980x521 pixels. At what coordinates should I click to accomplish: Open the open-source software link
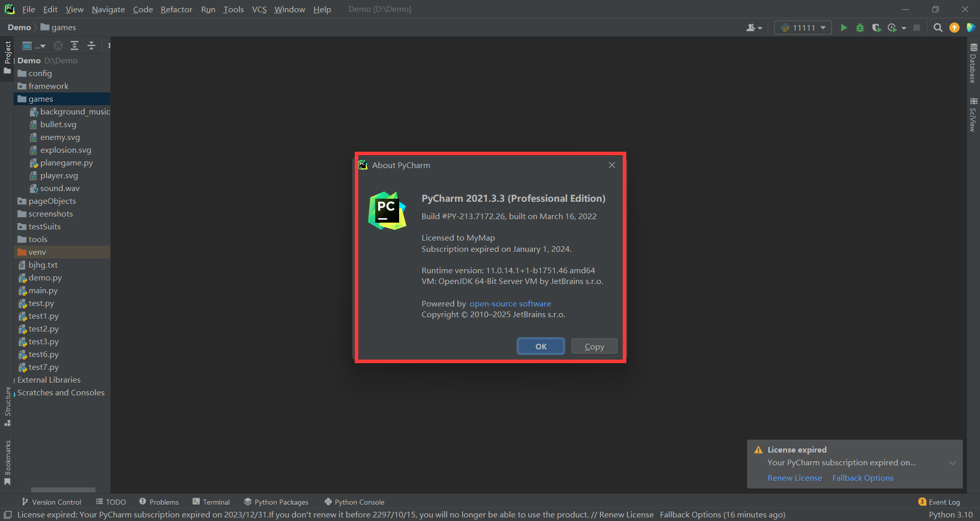pyautogui.click(x=510, y=303)
